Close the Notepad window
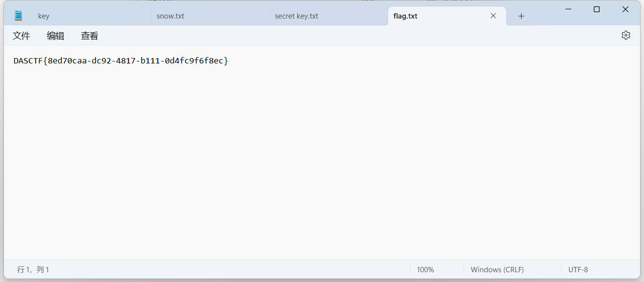644x282 pixels. coord(625,9)
